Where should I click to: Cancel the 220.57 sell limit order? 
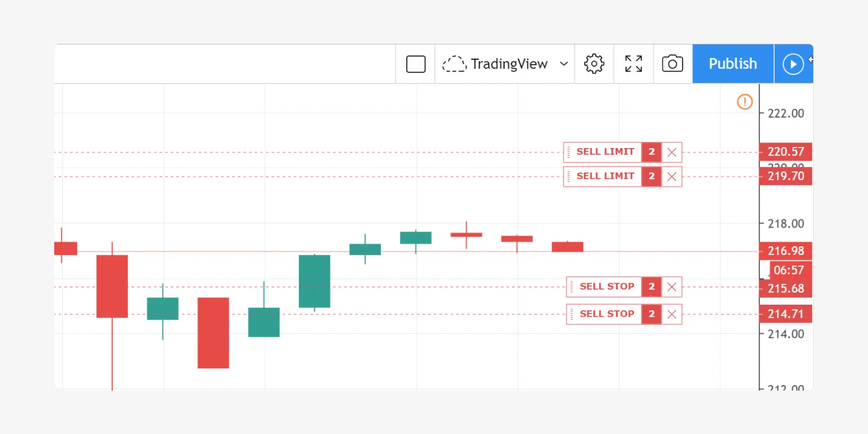(672, 152)
